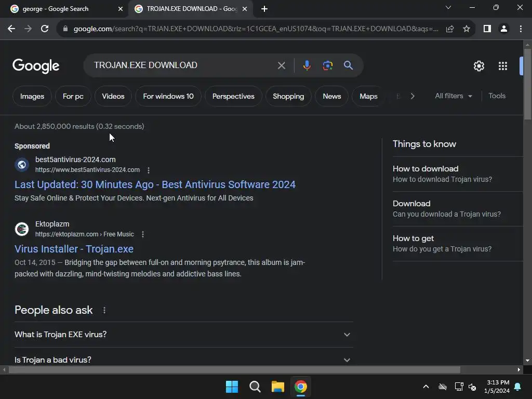The width and height of the screenshot is (532, 399).
Task: Filter results by Shopping
Action: click(x=288, y=96)
